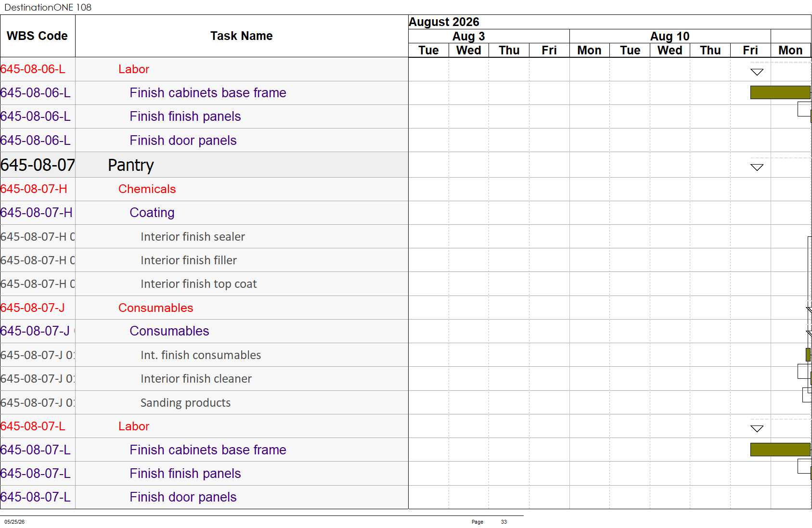The height and width of the screenshot is (528, 812).
Task: Select the Sanding products task
Action: 185,403
